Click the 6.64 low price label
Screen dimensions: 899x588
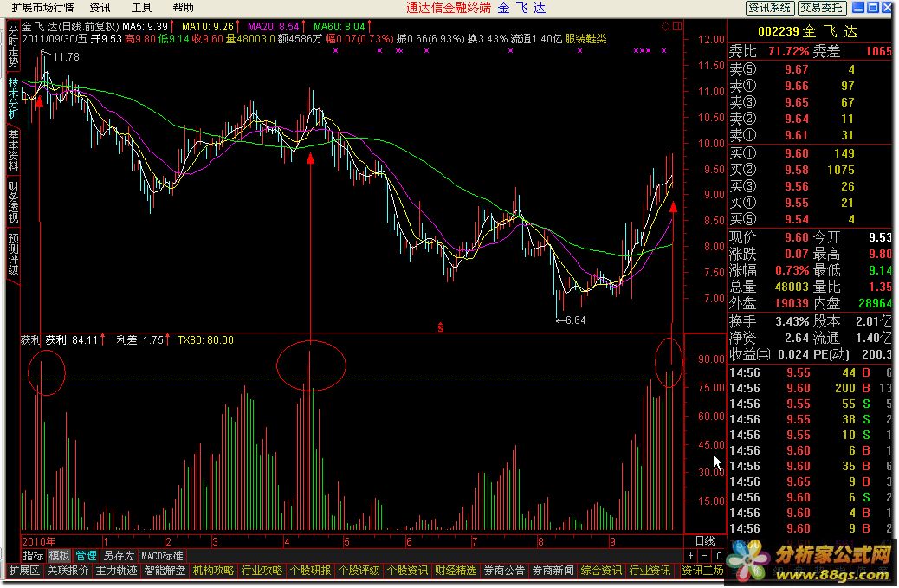[x=575, y=320]
